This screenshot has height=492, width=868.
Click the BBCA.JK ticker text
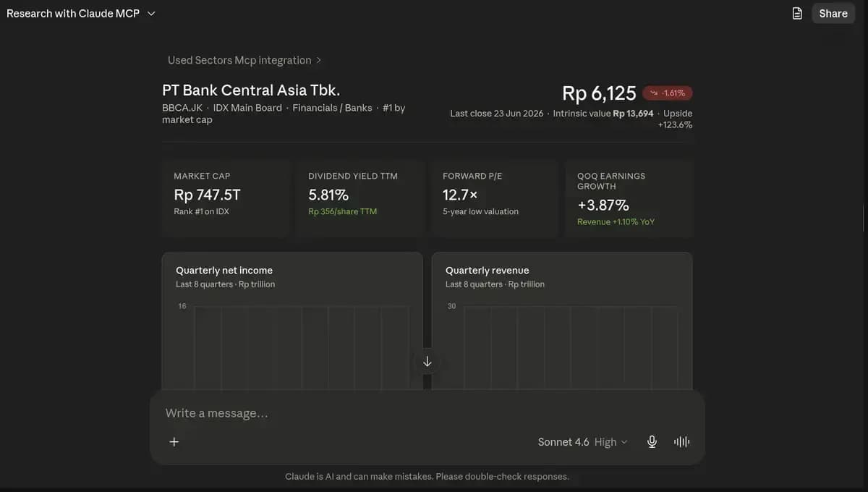pyautogui.click(x=182, y=108)
